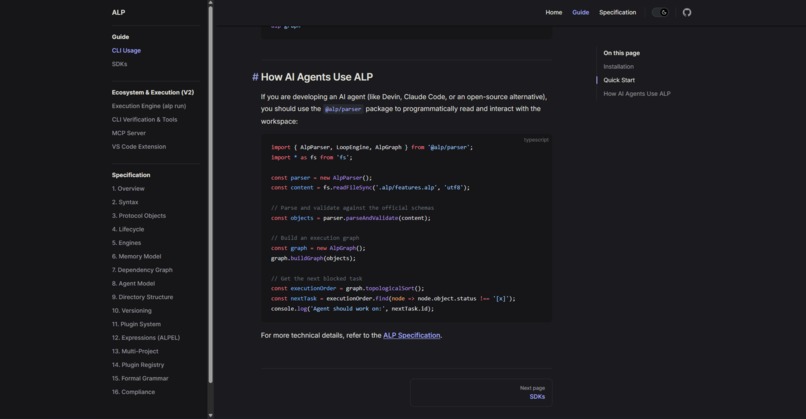Open 12. Expressions (ALPEL) page
Screen dimensions: 806x419
click(x=146, y=338)
